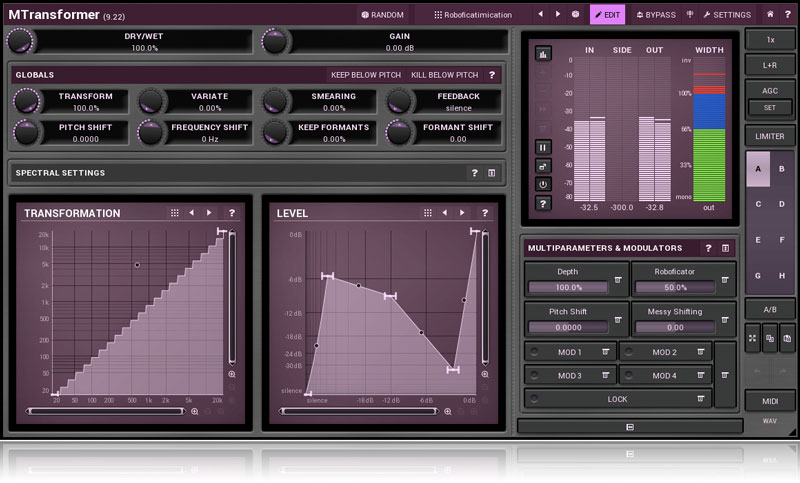Click the Dry/Wet value field
The image size is (800, 483).
(x=144, y=48)
